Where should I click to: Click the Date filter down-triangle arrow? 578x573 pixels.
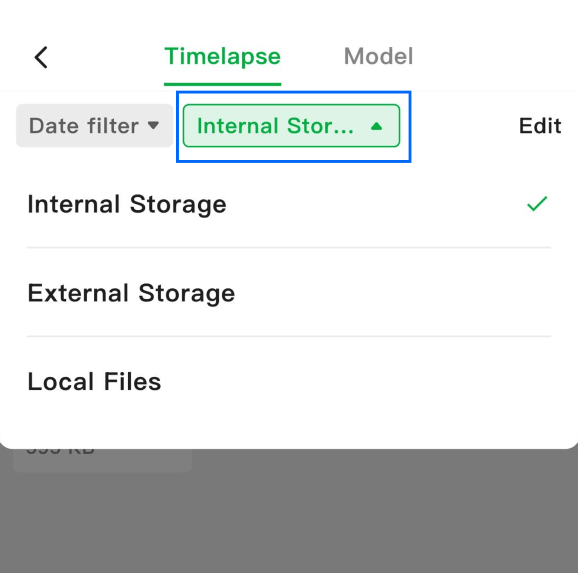[x=153, y=125]
